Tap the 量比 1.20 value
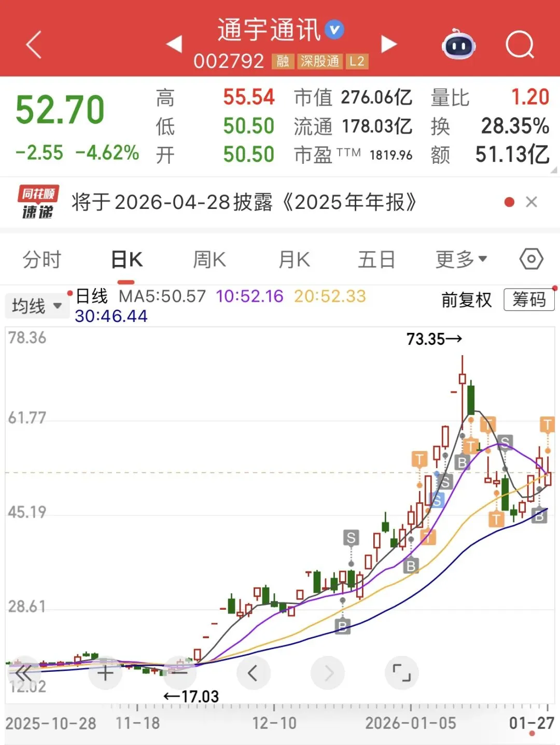The width and height of the screenshot is (560, 745). click(530, 97)
